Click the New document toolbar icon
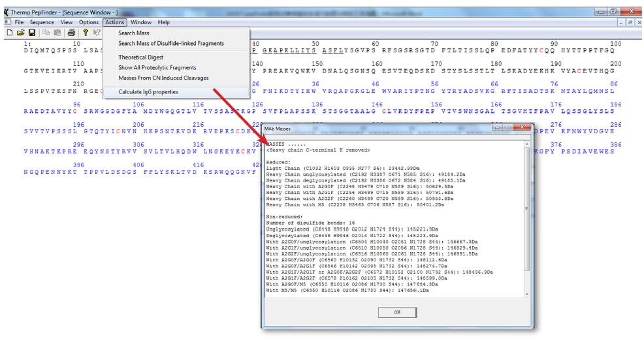Viewport: 644px width, 341px height. coord(9,33)
